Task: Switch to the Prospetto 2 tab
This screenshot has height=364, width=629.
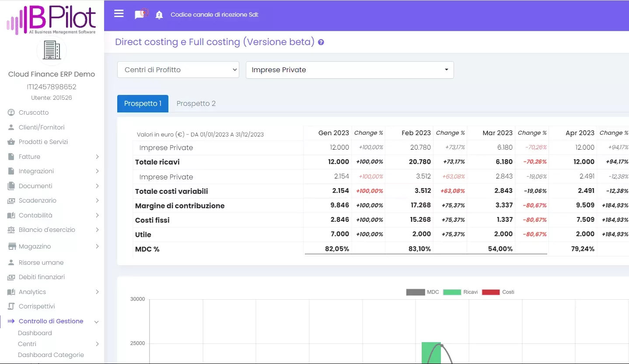Action: click(x=196, y=104)
